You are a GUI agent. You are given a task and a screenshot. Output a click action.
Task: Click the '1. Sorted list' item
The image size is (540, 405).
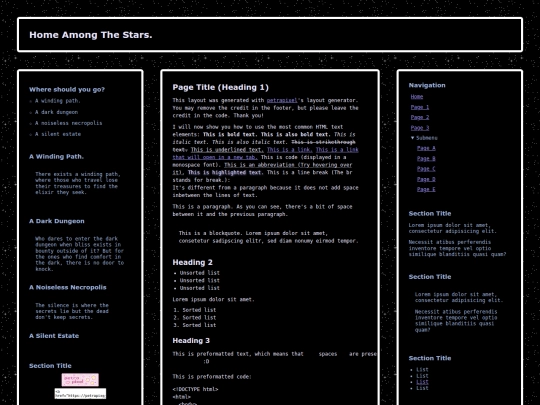tap(195, 310)
